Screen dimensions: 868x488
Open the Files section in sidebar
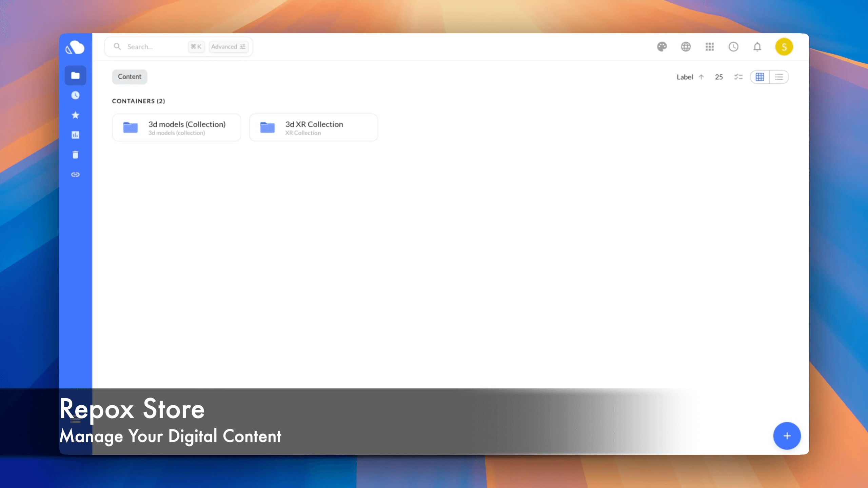pyautogui.click(x=75, y=75)
